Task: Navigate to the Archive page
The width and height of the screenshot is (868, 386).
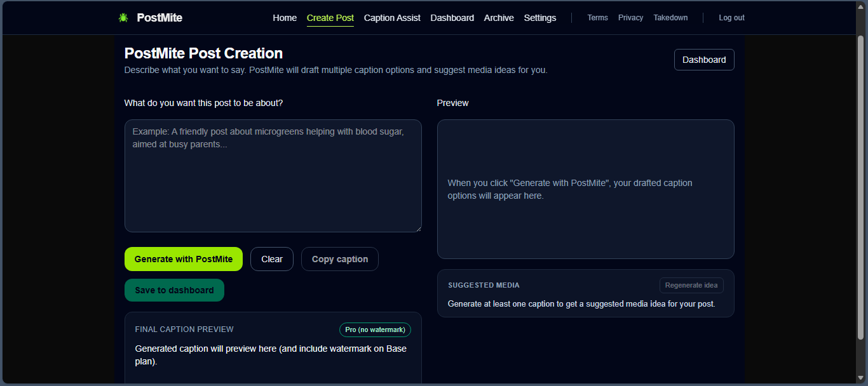Action: (x=499, y=18)
